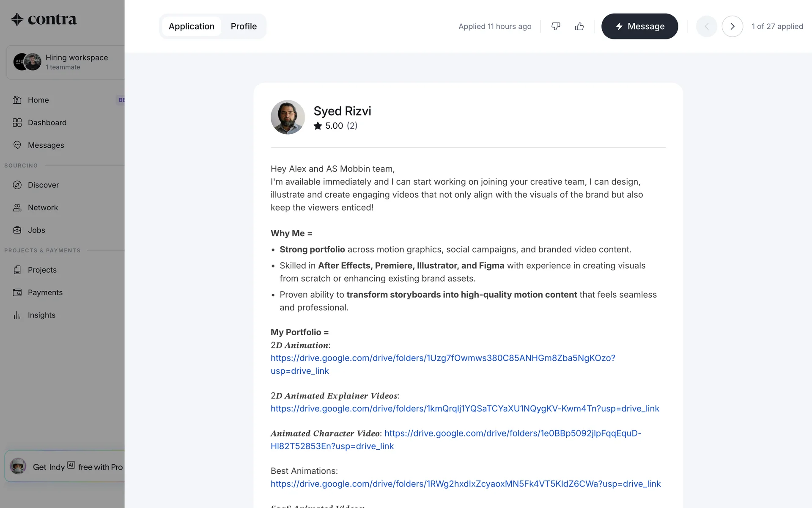
Task: Click the Message button
Action: point(639,26)
